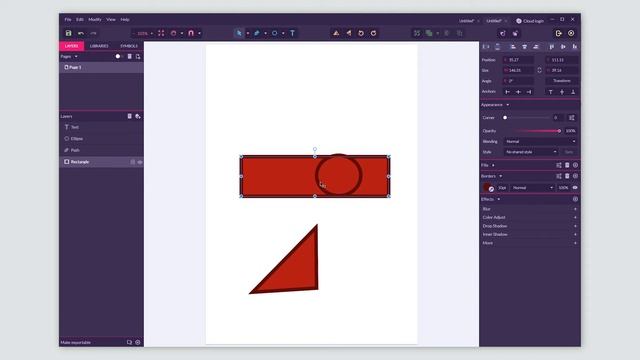Add a Blur effect with the plus
Screen dimensions: 640x360
[575, 209]
